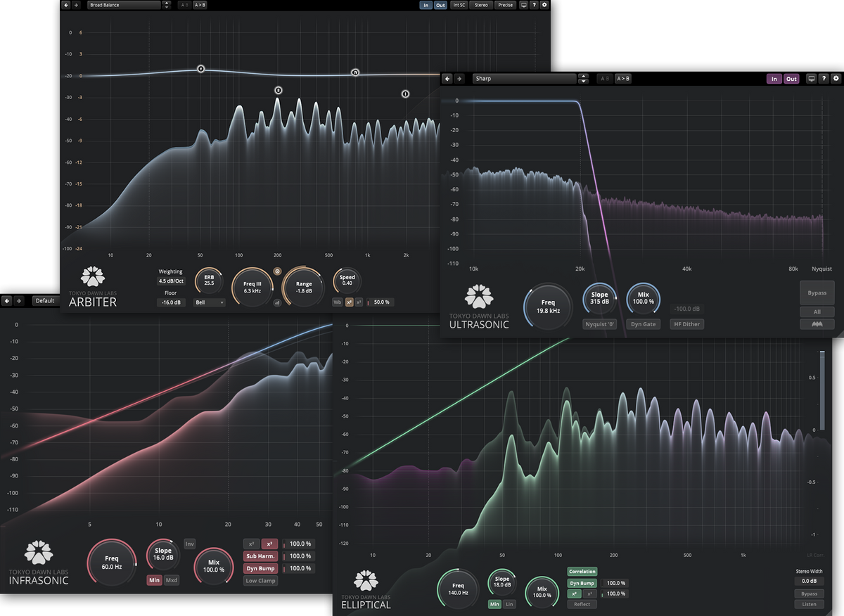This screenshot has width=844, height=616.
Task: Select Arbiter Stereo mode
Action: coord(481,5)
